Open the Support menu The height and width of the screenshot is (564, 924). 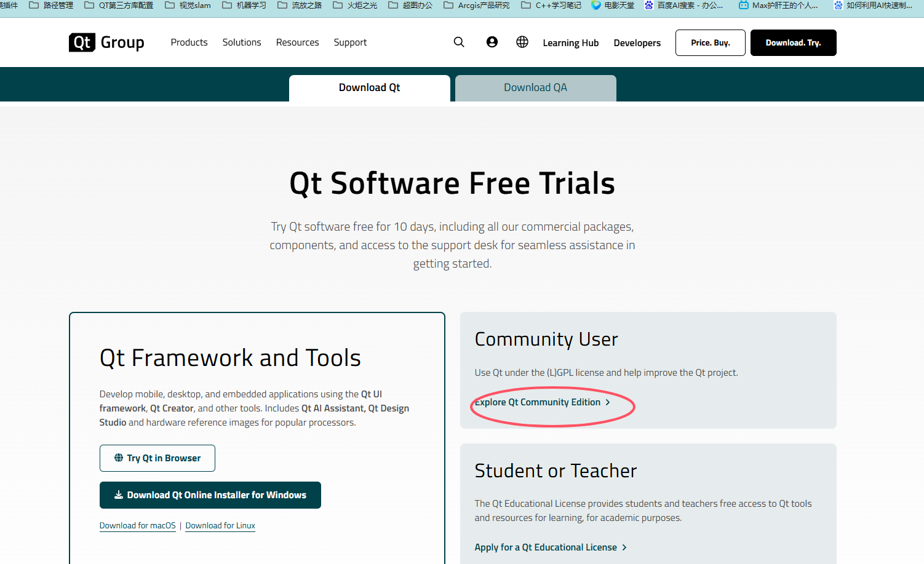pyautogui.click(x=350, y=42)
